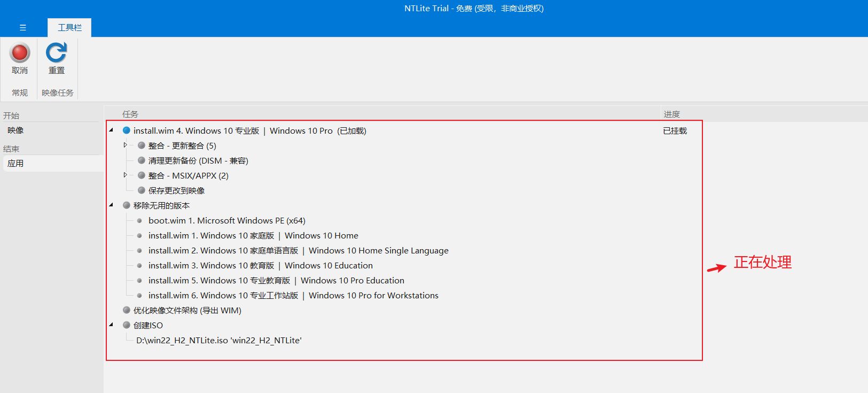
Task: Click gray status dot beside 移除无用的版本
Action: pyautogui.click(x=127, y=205)
